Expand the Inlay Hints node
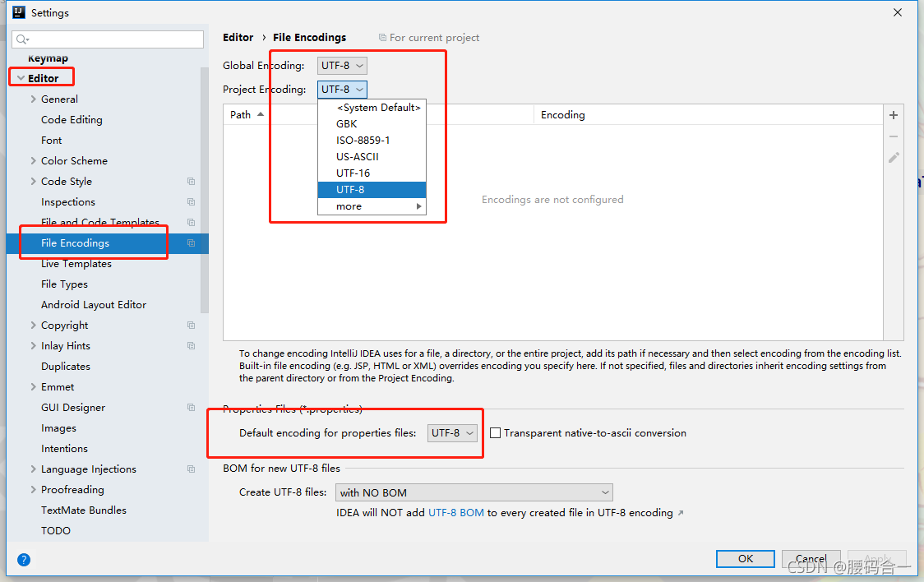This screenshot has height=582, width=924. pos(33,346)
